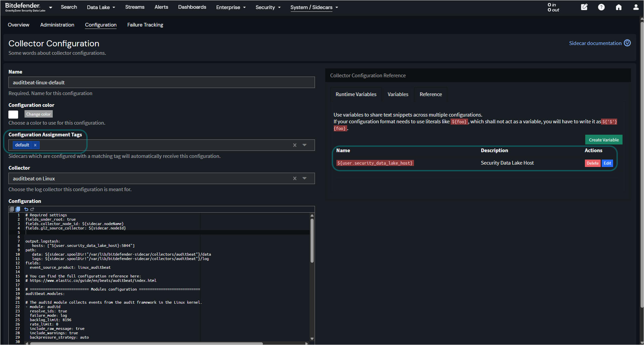Click the Create Variable button
Image resolution: width=644 pixels, height=345 pixels.
coord(604,140)
